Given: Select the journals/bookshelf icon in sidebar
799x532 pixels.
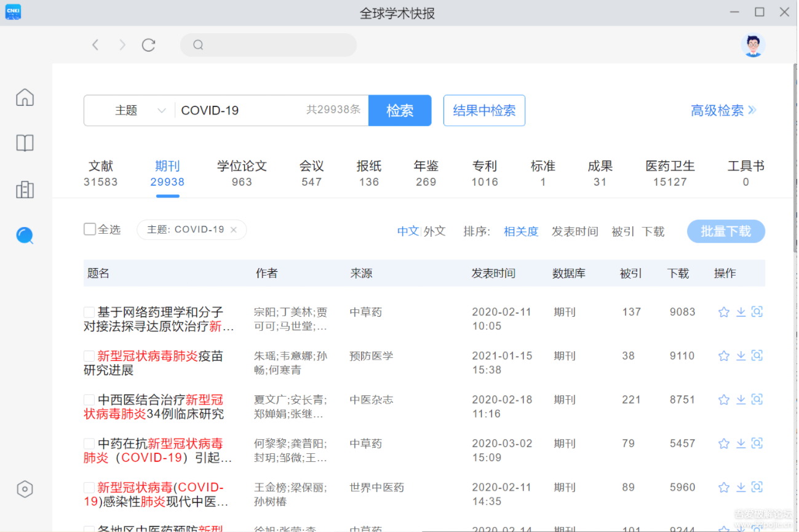Looking at the screenshot, I should [25, 143].
